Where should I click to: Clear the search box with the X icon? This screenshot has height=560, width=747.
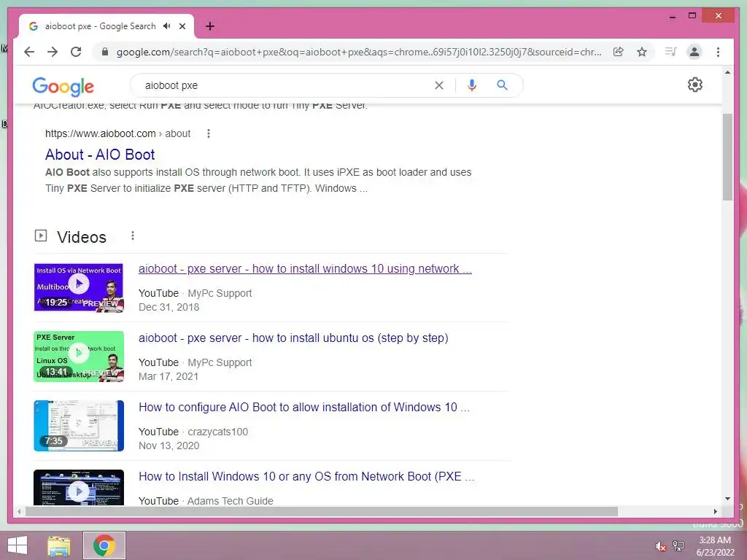pos(438,85)
